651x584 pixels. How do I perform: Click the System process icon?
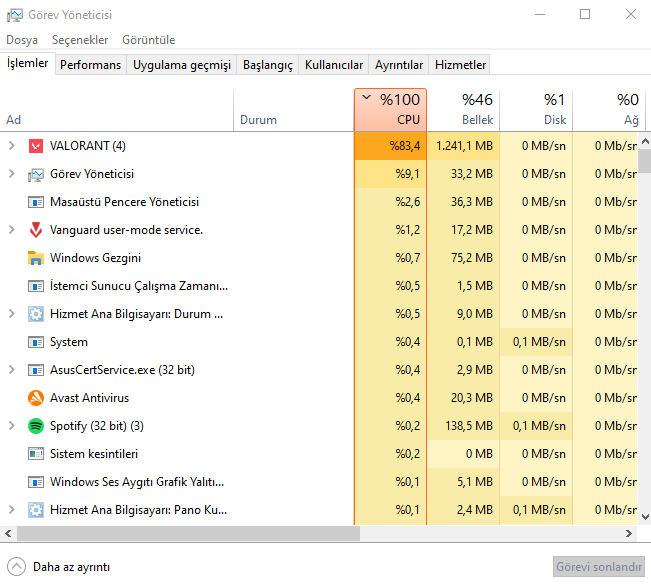pos(36,342)
